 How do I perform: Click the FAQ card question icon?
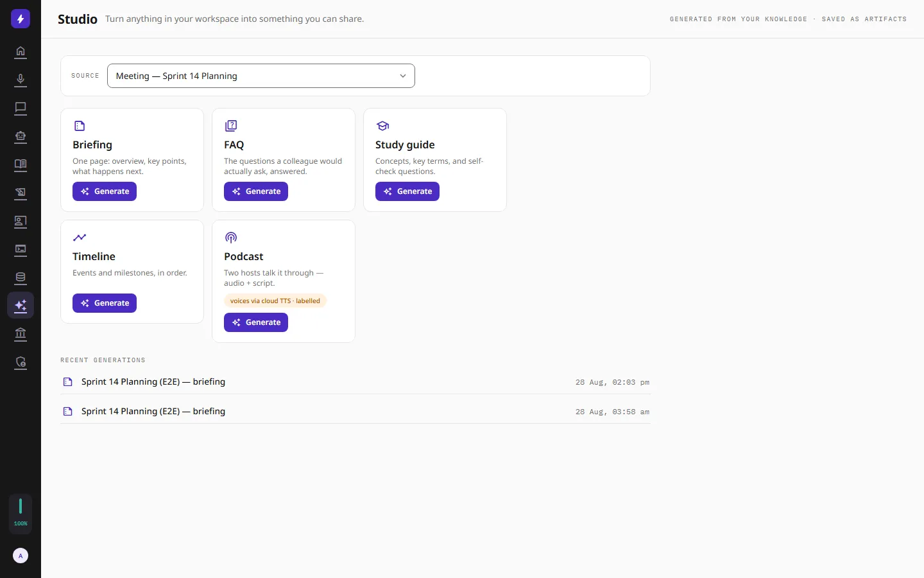(231, 126)
